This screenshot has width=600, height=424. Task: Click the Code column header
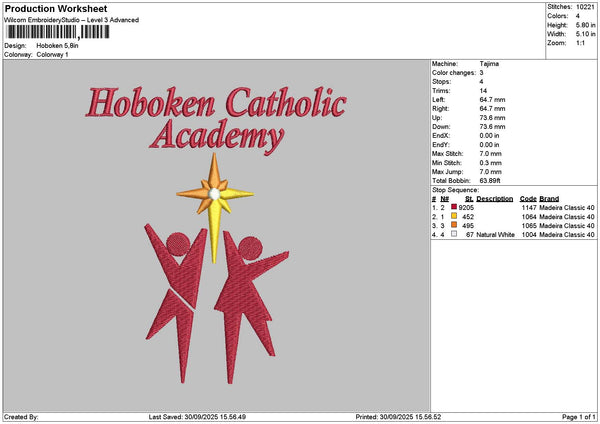coord(528,198)
